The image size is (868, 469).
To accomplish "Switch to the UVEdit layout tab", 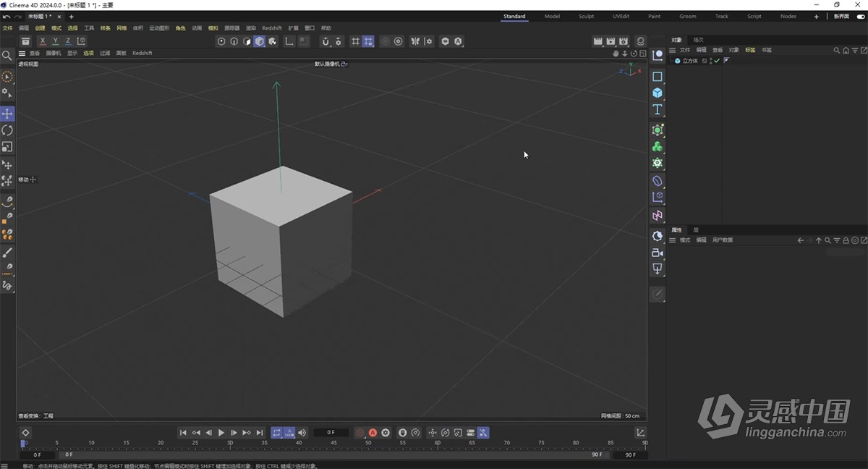I will pos(621,16).
